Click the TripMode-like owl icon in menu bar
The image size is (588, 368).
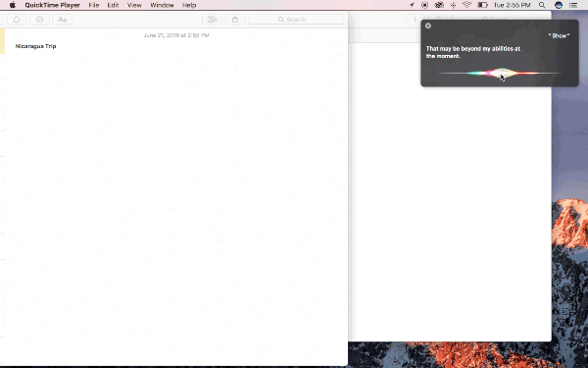click(439, 5)
